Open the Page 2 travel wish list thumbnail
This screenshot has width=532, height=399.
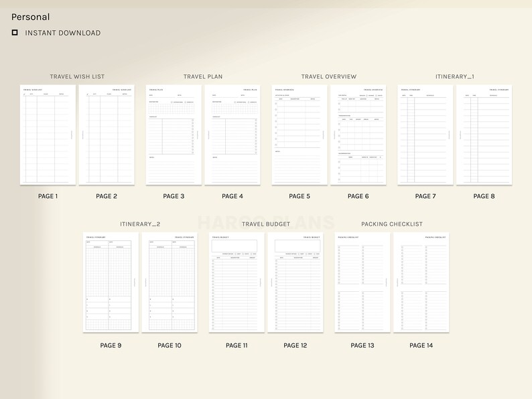point(107,135)
